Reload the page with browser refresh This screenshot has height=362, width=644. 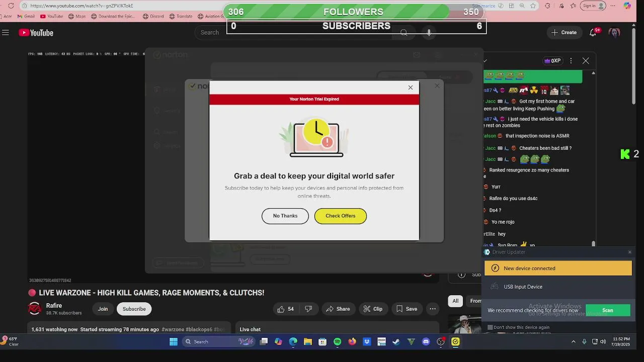11,6
